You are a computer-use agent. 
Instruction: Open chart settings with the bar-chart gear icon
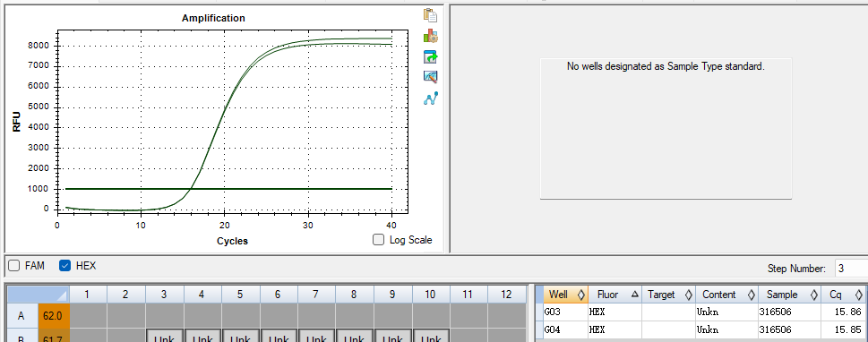pyautogui.click(x=431, y=36)
